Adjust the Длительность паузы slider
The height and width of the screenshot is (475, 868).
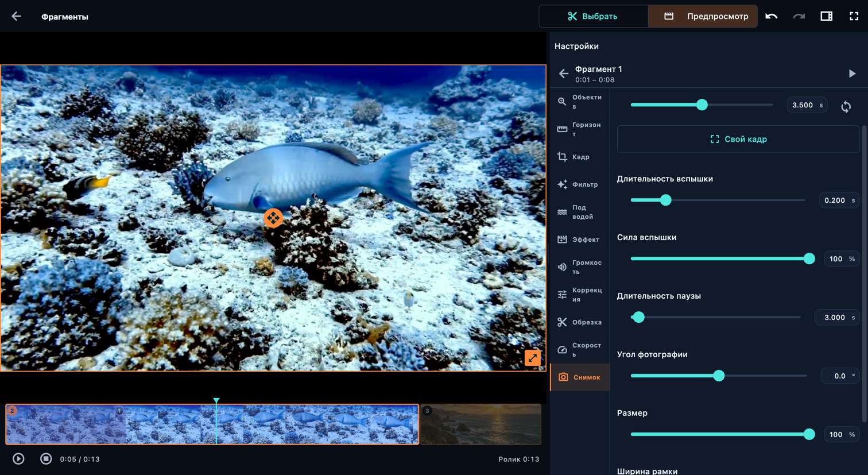(x=715, y=317)
